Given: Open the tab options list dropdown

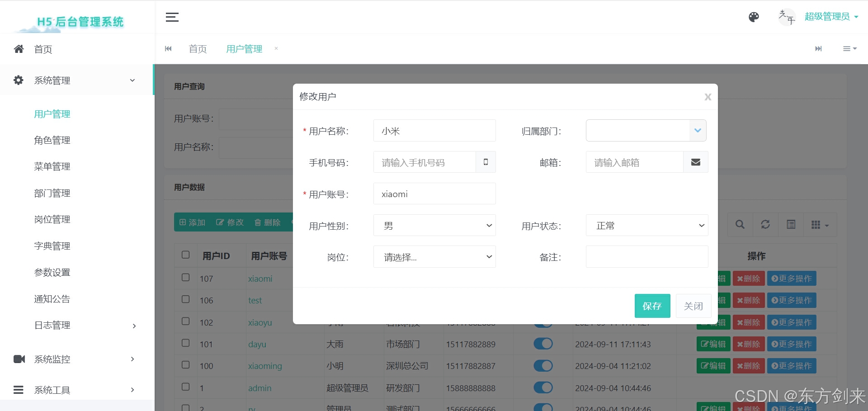Looking at the screenshot, I should pyautogui.click(x=850, y=49).
